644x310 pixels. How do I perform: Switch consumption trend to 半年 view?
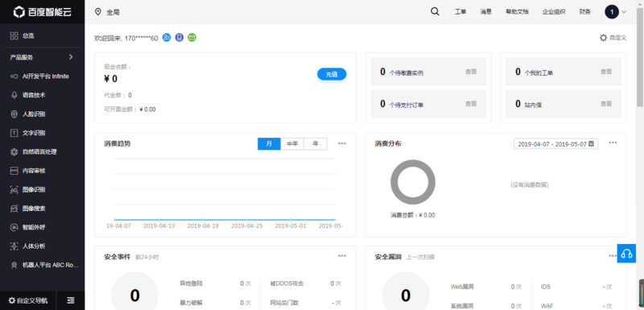pyautogui.click(x=292, y=143)
